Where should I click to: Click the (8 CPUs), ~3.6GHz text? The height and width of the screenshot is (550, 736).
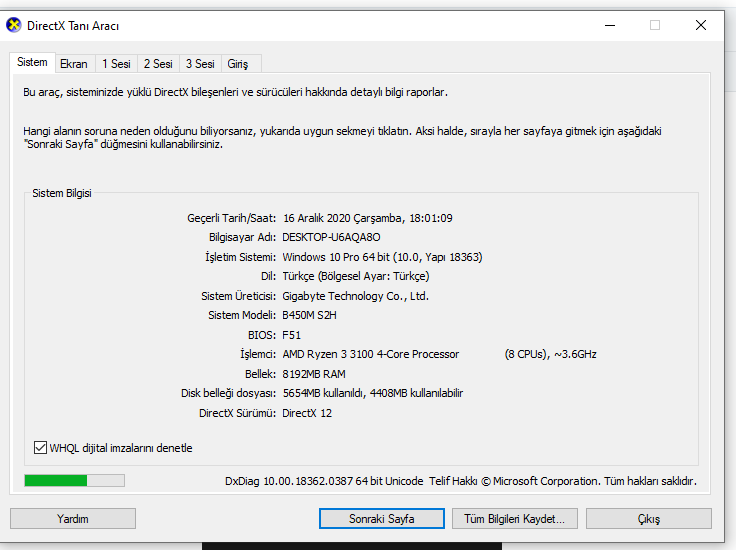(551, 354)
